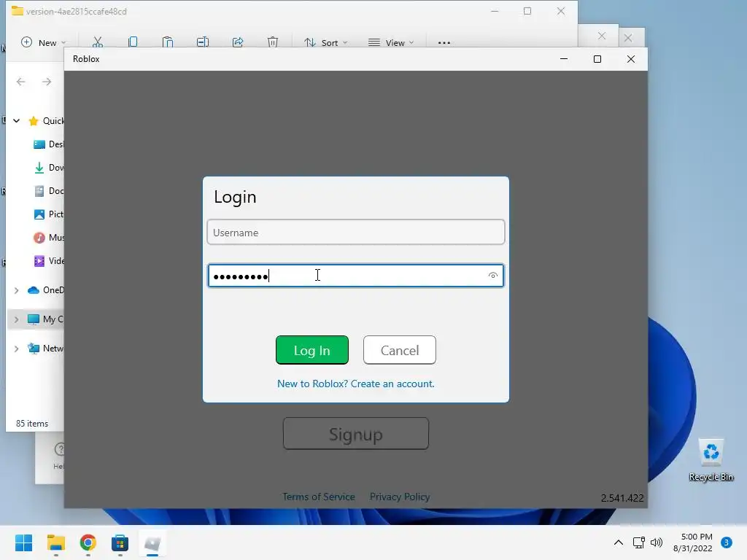Viewport: 747px width, 560px height.
Task: Expand the My Computer tree node
Action: point(17,319)
